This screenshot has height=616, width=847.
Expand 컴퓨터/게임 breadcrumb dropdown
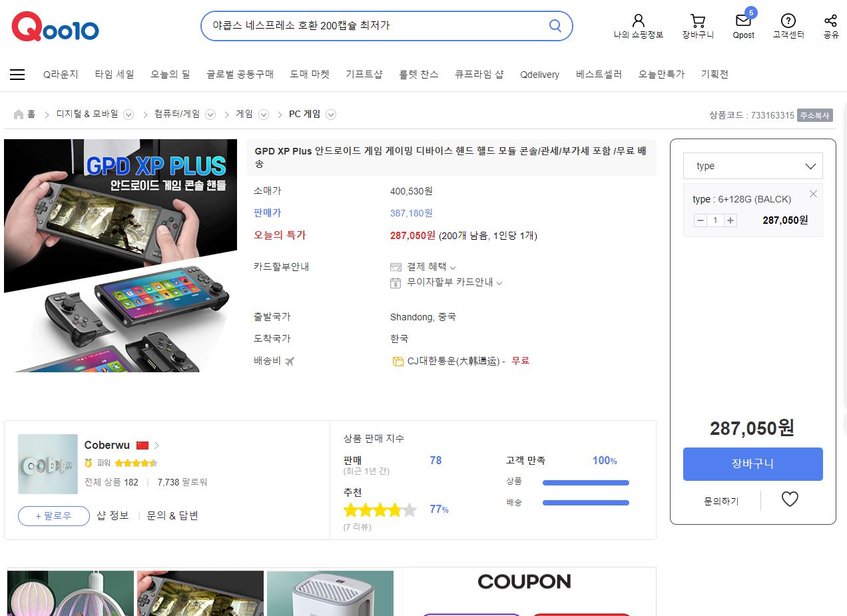[x=210, y=115]
